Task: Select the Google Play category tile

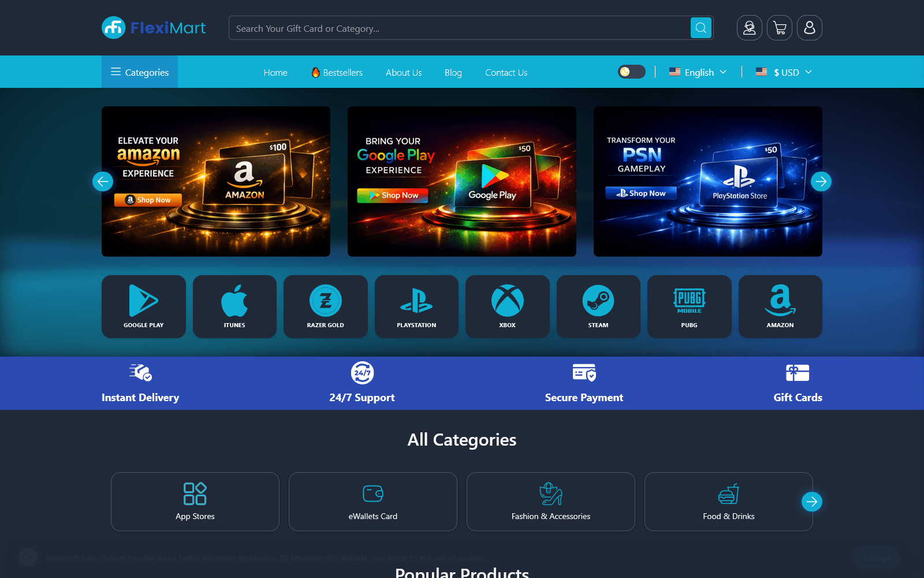Action: point(144,306)
